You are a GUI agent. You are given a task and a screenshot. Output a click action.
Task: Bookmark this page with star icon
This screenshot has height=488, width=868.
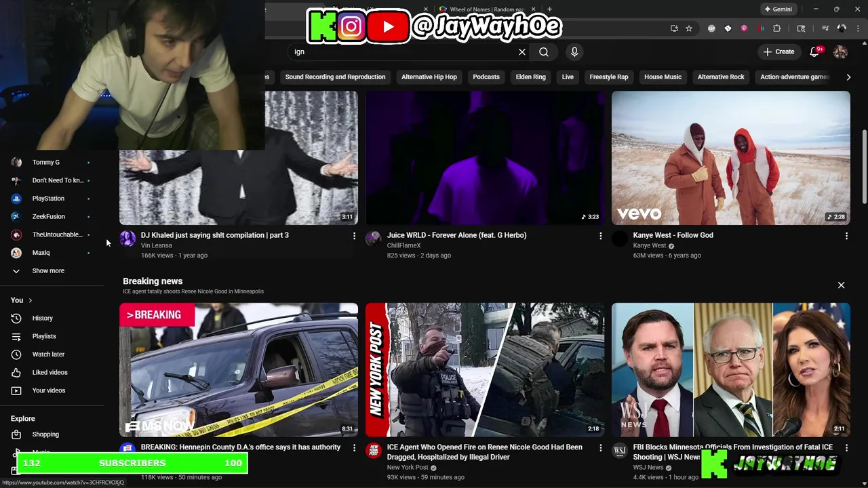(x=689, y=28)
